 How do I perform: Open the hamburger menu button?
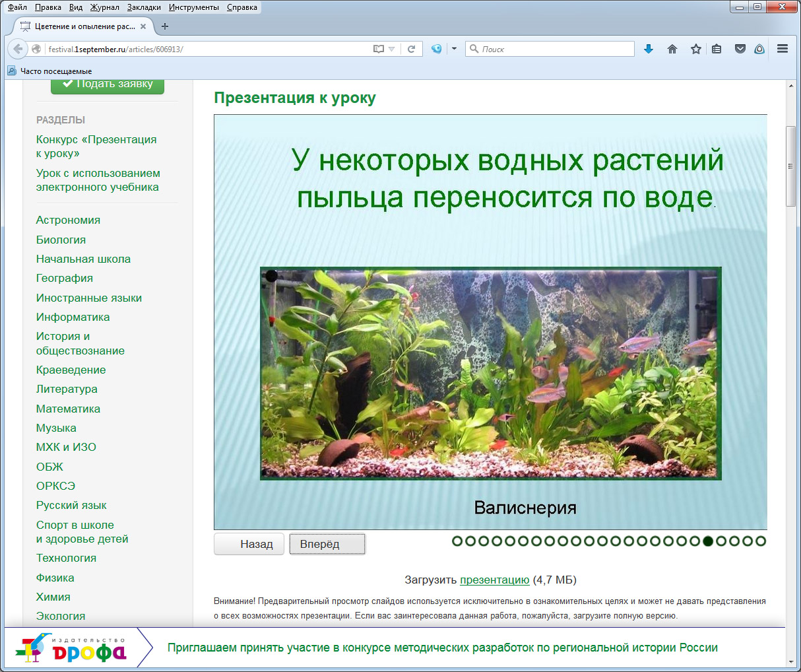click(x=783, y=49)
